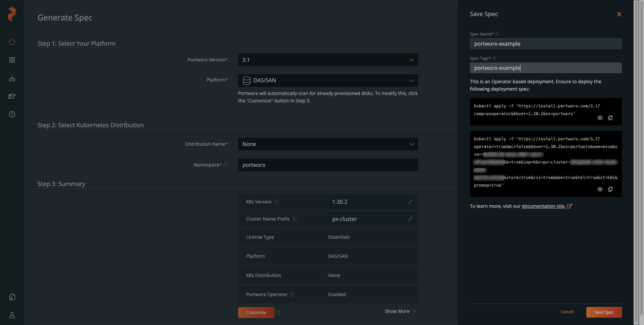Open the apps grid icon in sidebar
The width and height of the screenshot is (644, 325).
click(12, 60)
